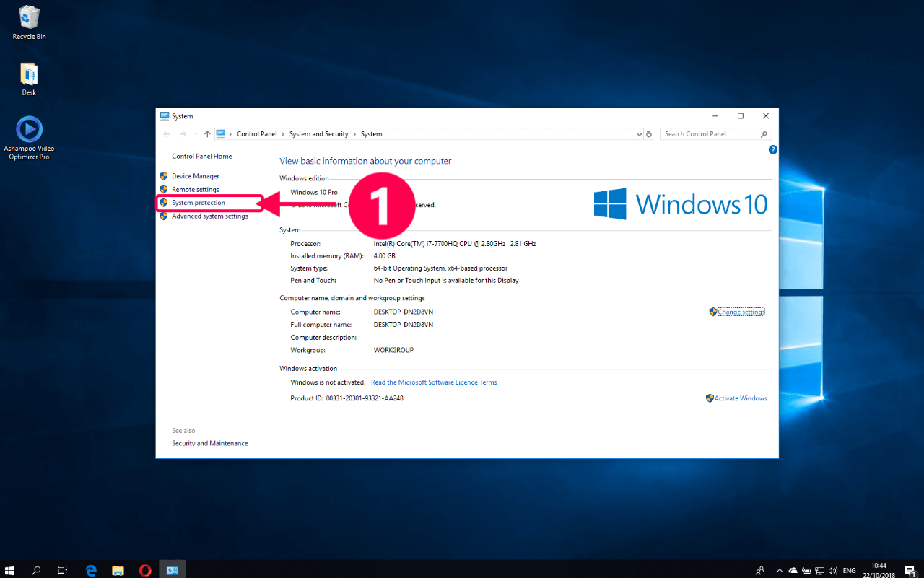
Task: Open Device Manager from the sidebar
Action: pos(195,176)
